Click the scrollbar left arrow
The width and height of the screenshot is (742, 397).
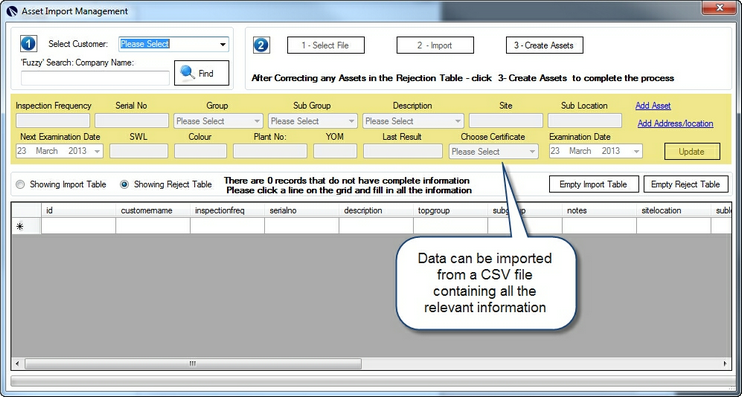(x=18, y=363)
